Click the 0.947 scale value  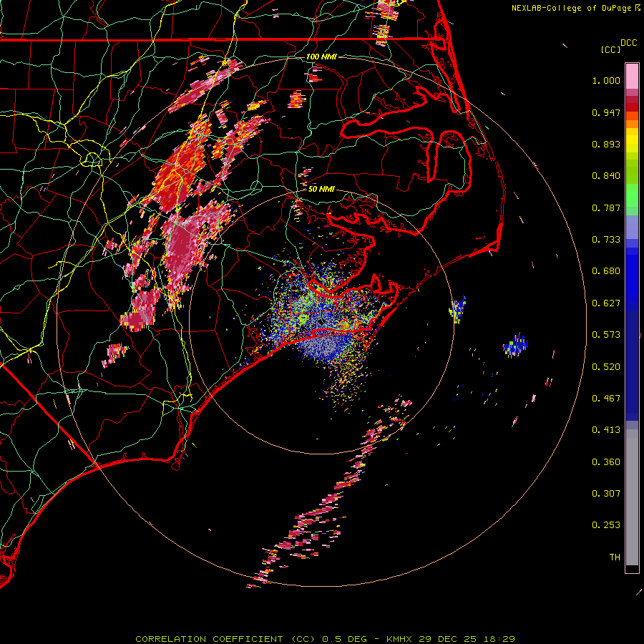606,112
